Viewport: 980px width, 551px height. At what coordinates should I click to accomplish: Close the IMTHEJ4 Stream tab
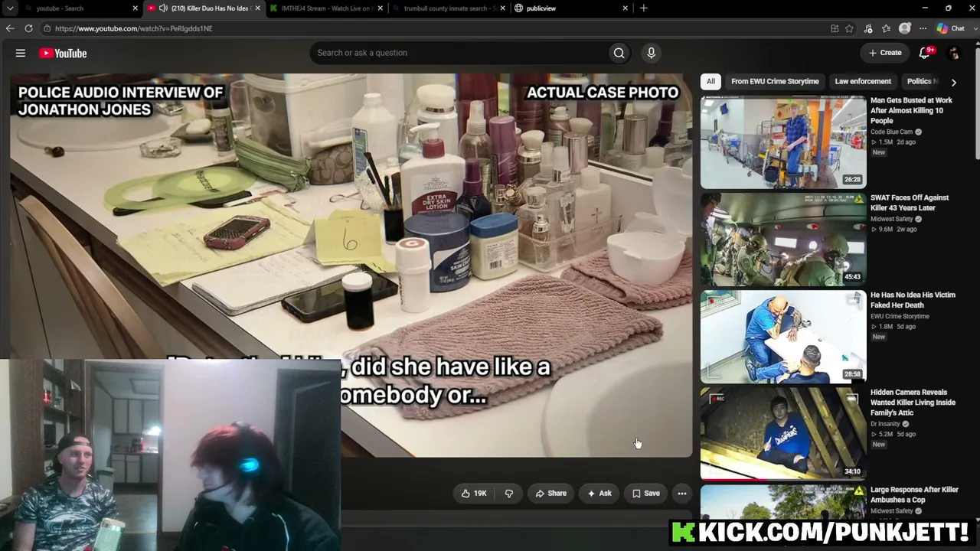coord(381,8)
